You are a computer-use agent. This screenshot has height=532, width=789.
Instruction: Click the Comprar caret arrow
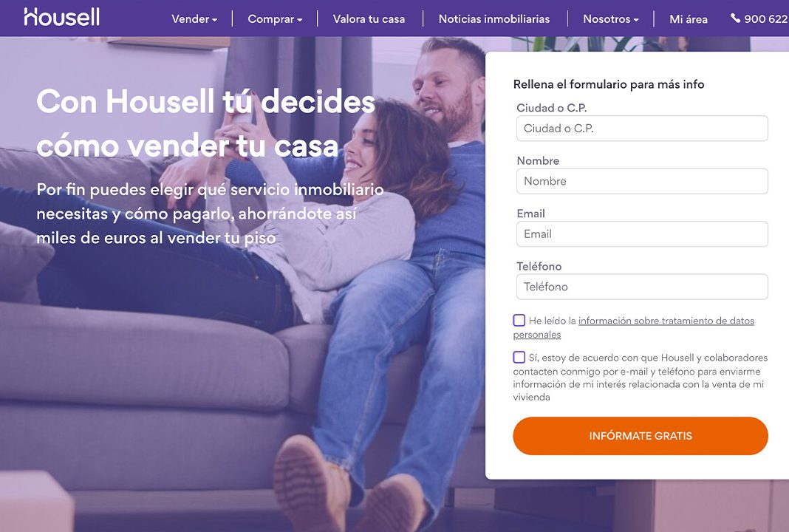299,20
